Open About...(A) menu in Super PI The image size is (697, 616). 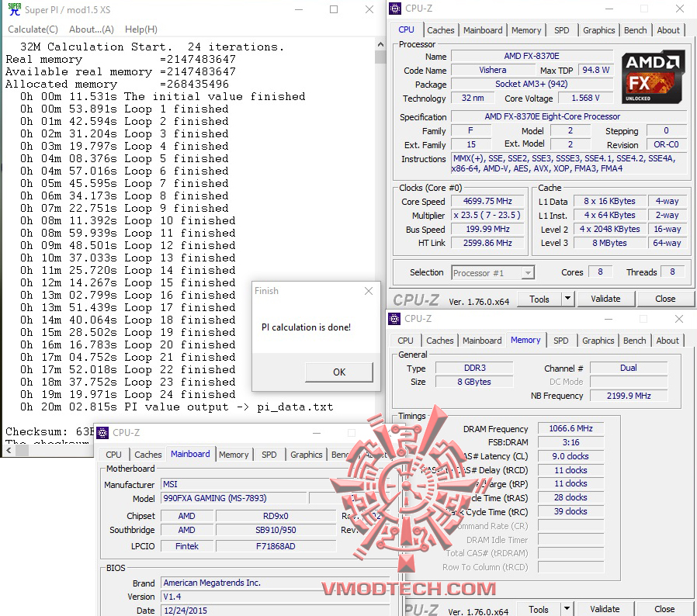(x=92, y=29)
